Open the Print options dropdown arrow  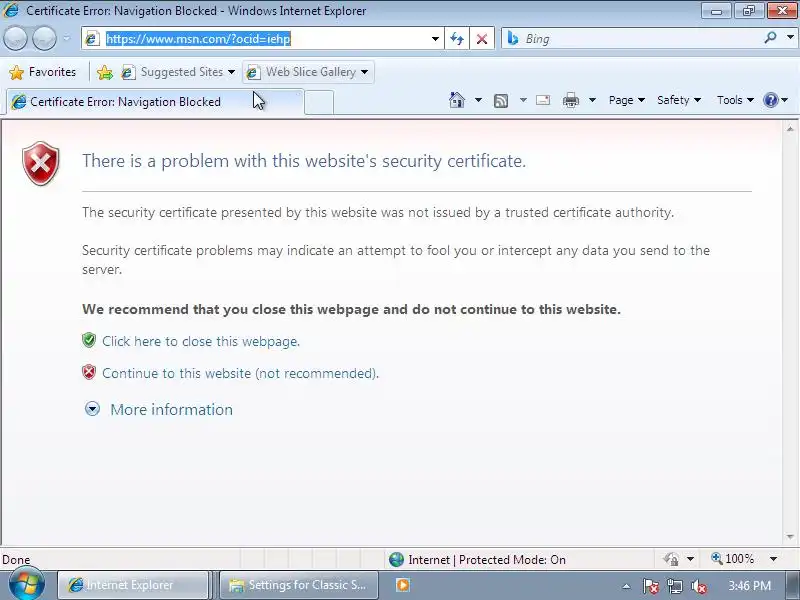coord(592,100)
